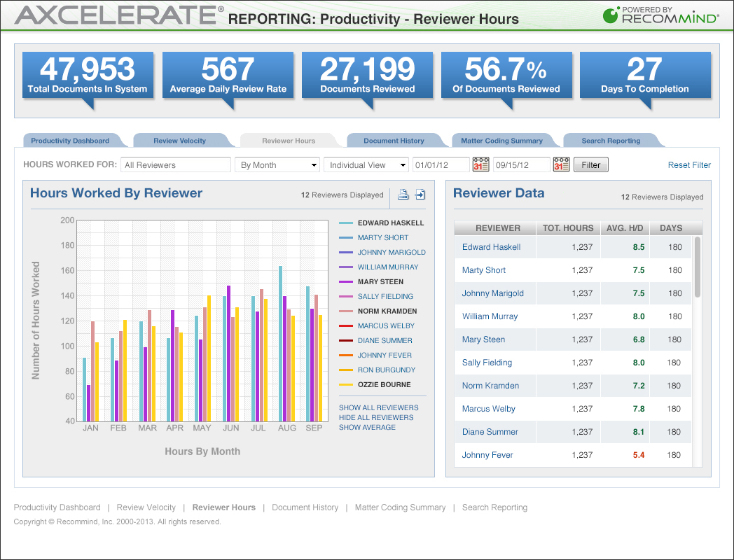Sort by the TOT. HOURS column header
Screen dimensions: 734x560
[x=568, y=227]
